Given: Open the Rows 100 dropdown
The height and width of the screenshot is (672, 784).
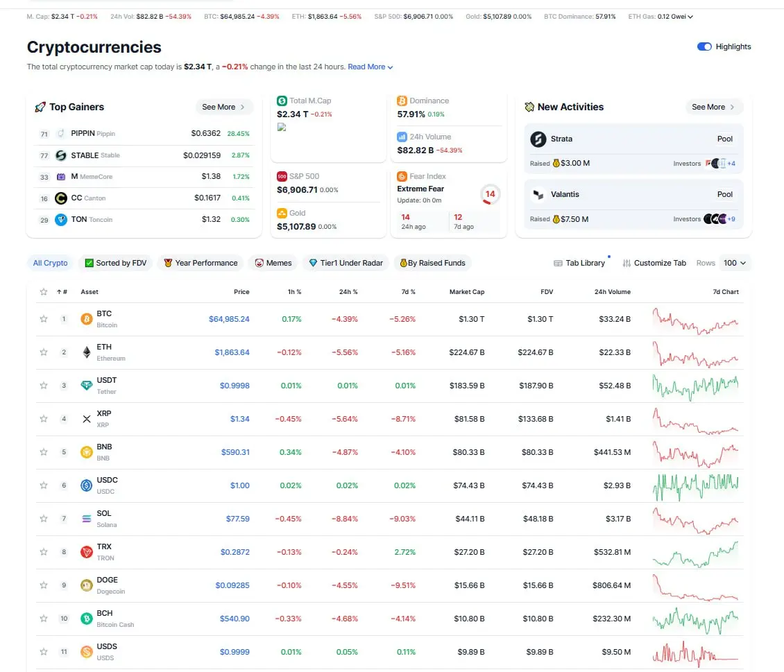Looking at the screenshot, I should [x=735, y=263].
